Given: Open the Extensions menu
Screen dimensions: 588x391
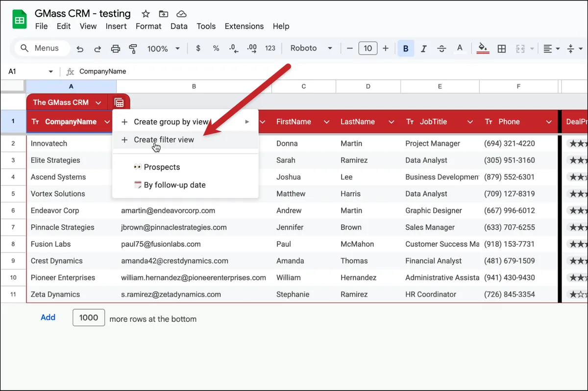Looking at the screenshot, I should pos(244,26).
